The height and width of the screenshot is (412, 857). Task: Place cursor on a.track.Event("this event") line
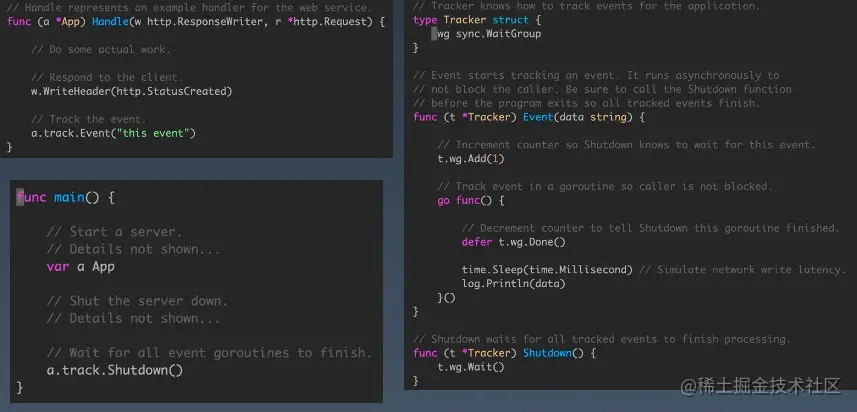(x=113, y=133)
